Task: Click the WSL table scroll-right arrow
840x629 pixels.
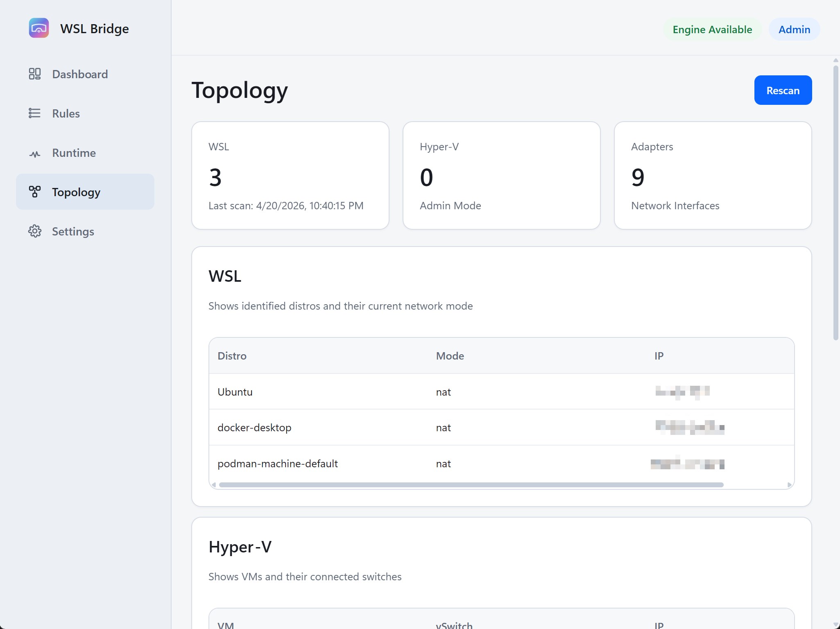Action: (x=790, y=485)
